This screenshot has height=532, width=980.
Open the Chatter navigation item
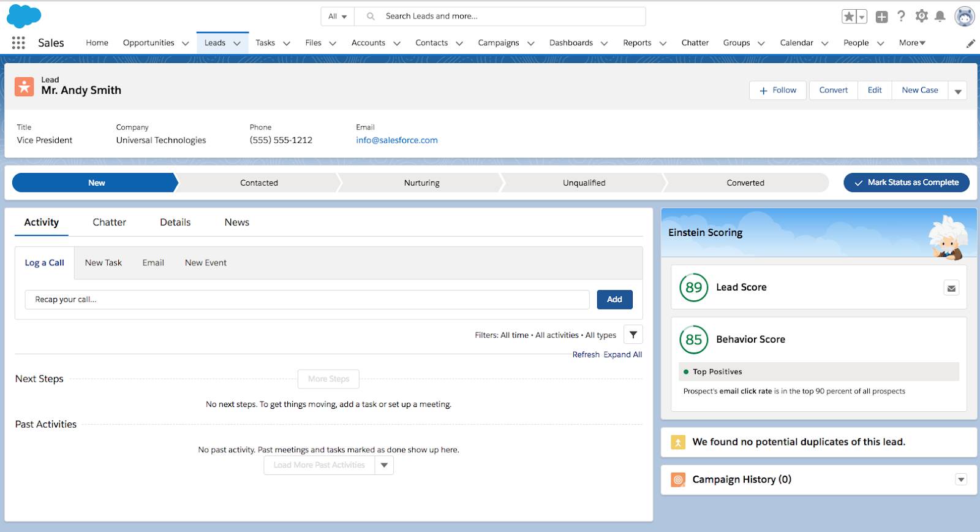pos(695,43)
